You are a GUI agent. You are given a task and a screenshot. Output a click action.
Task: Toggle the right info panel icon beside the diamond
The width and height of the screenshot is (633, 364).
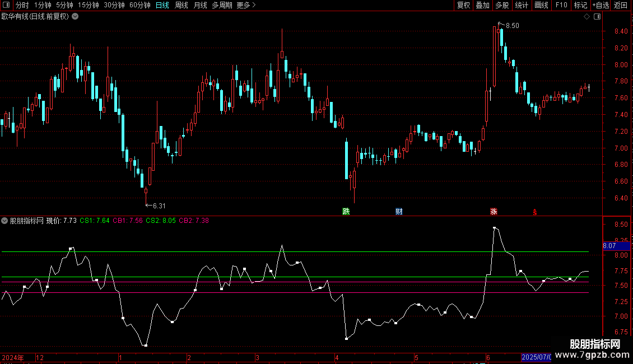pos(598,17)
